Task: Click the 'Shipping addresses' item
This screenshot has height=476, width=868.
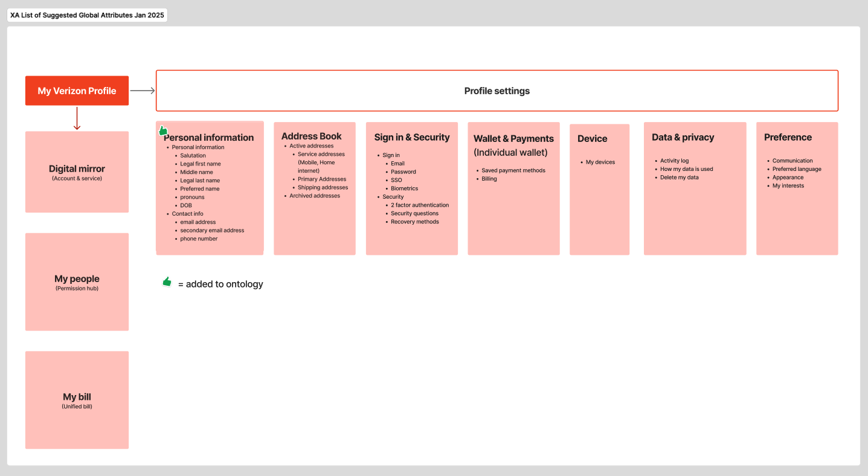Action: [x=323, y=188]
